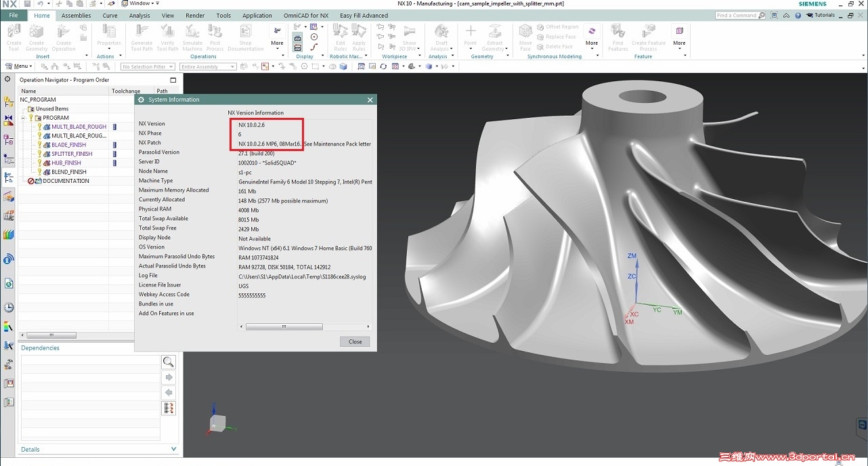The image size is (868, 466).
Task: Open the Easy Fill Advanced tab
Action: pos(364,16)
